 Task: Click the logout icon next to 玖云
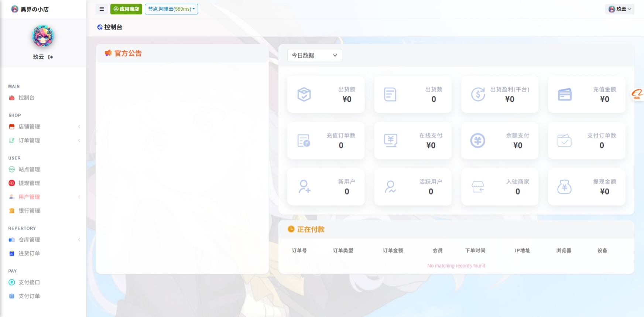(x=51, y=57)
